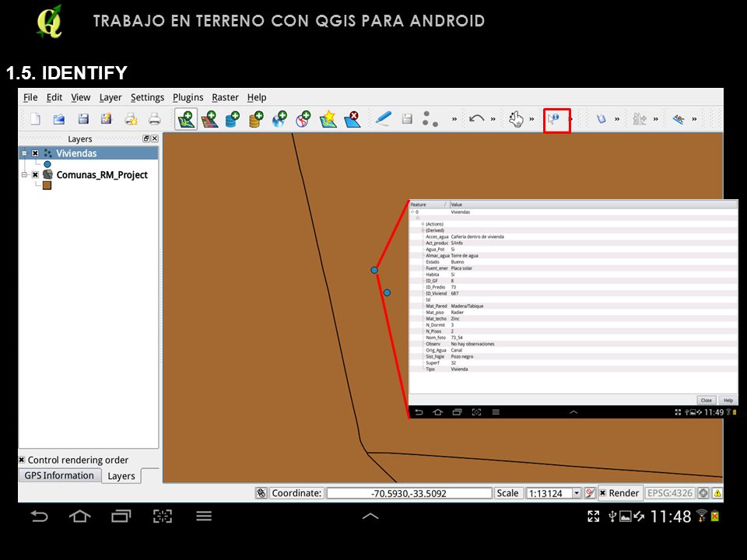Open the Plugins menu
Image resolution: width=747 pixels, height=560 pixels.
point(188,97)
